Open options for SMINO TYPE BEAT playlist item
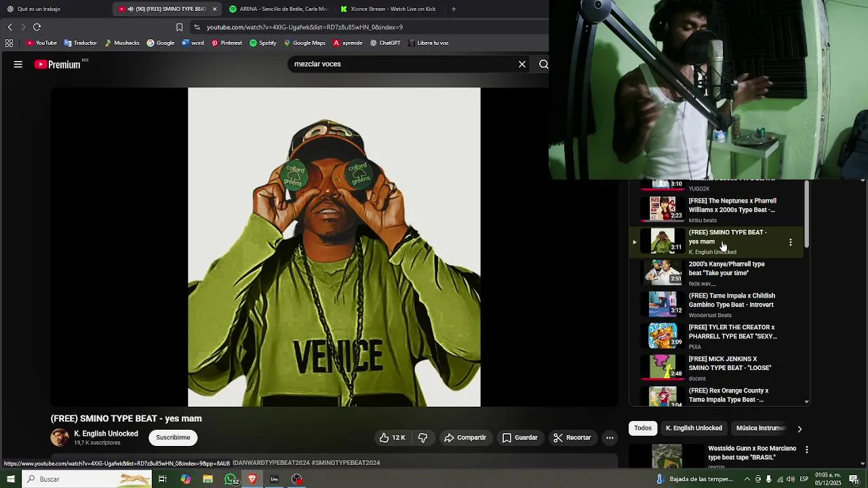Image resolution: width=868 pixels, height=488 pixels. (x=791, y=242)
